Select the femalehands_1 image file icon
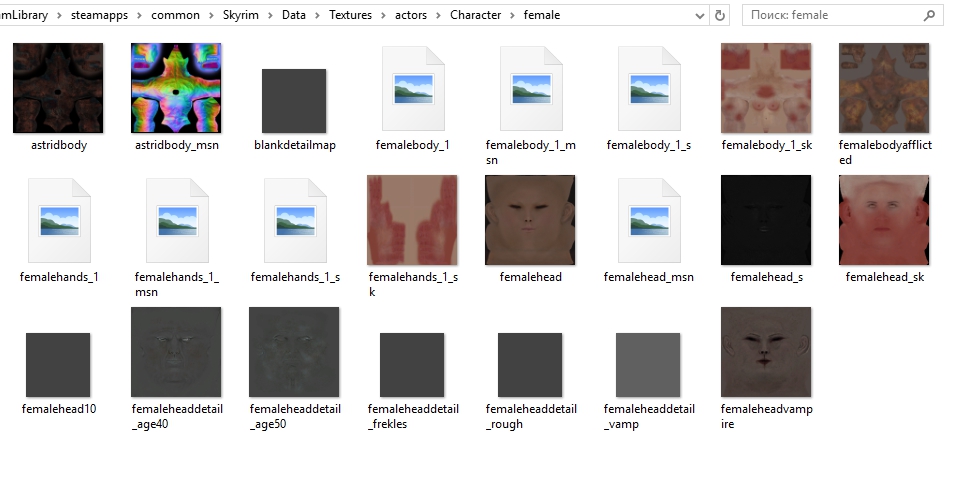Screen dimensions: 954x491 pos(59,220)
